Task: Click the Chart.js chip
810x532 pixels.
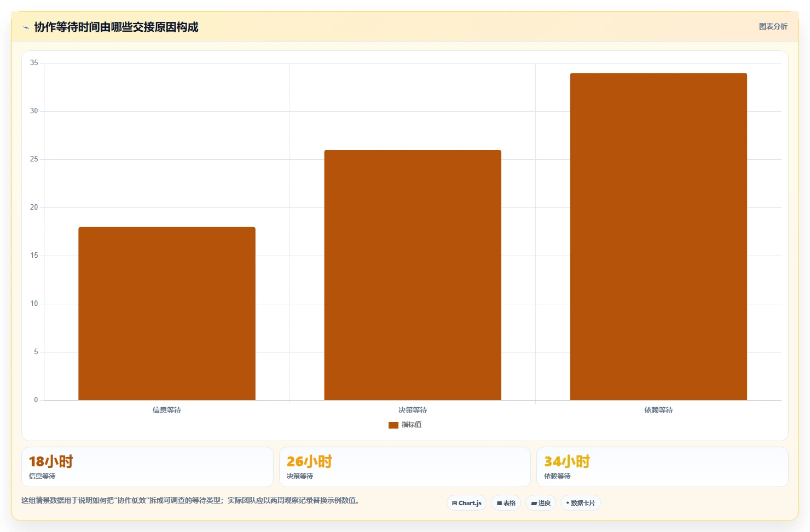Action: [x=467, y=503]
